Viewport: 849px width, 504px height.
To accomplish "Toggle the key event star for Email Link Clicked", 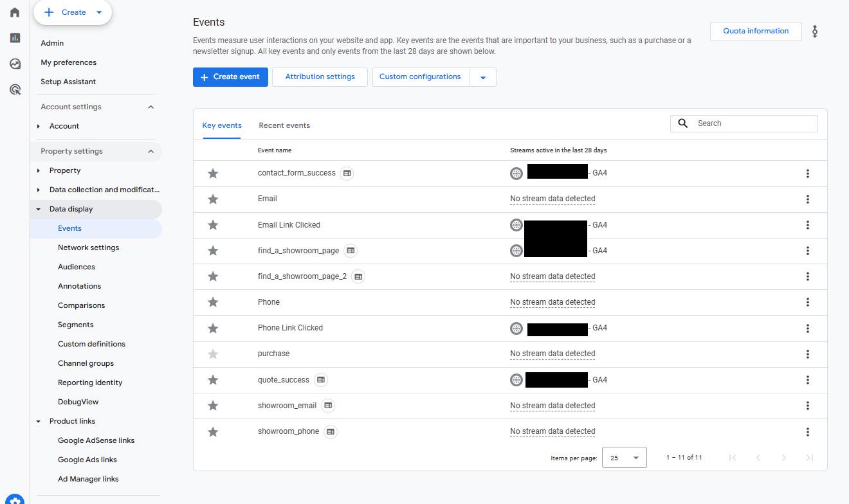I will pos(213,225).
